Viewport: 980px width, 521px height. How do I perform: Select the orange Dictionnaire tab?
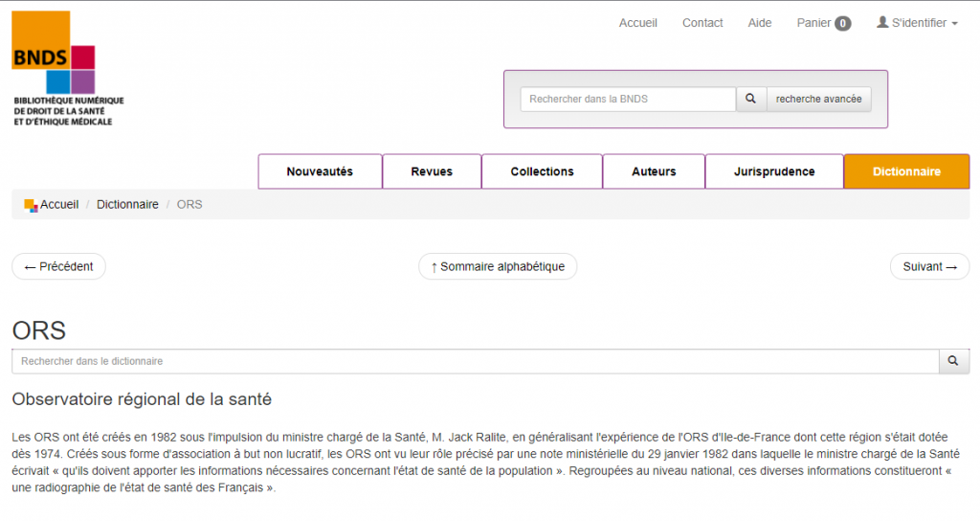point(906,171)
